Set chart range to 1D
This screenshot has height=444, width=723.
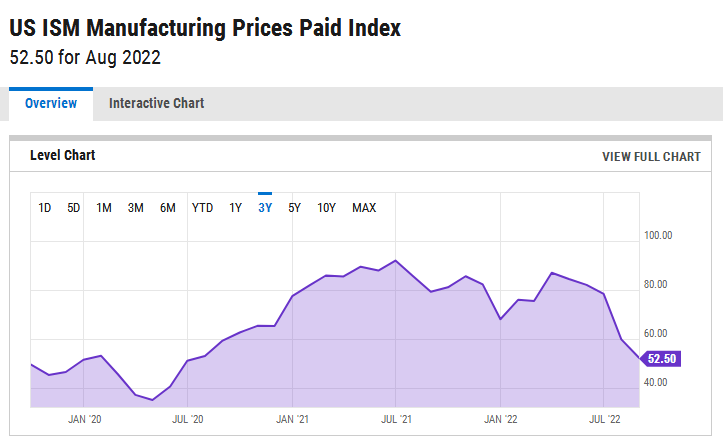click(45, 208)
